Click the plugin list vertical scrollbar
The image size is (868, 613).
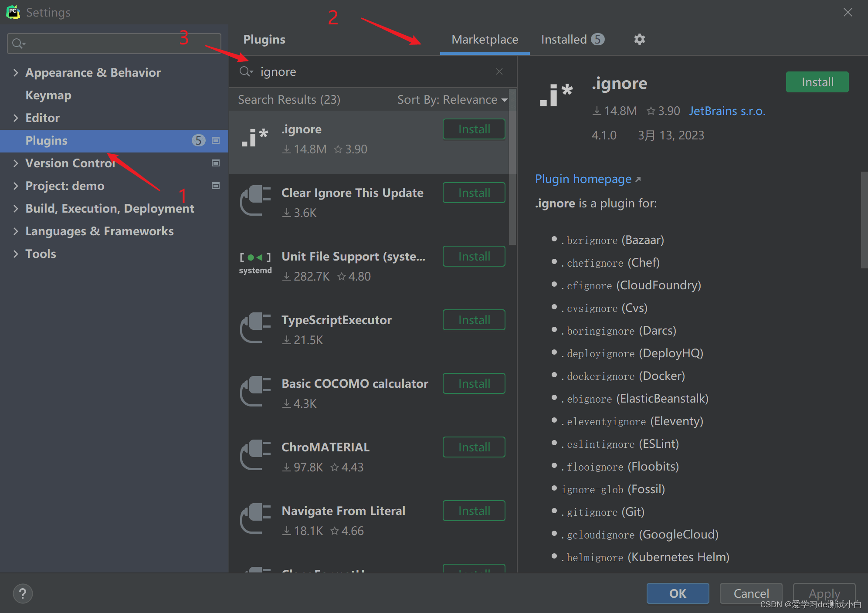[512, 167]
